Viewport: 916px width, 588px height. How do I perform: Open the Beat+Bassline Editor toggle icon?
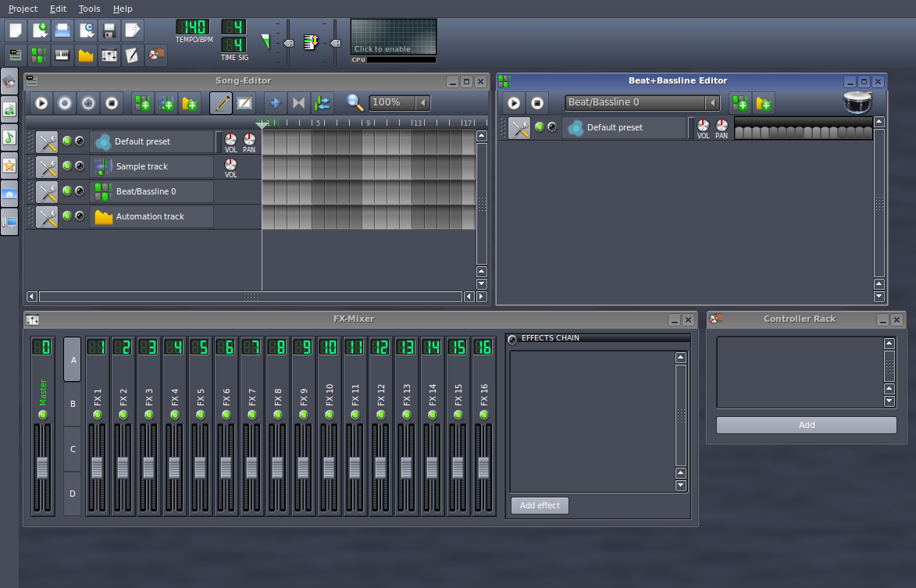[x=37, y=55]
